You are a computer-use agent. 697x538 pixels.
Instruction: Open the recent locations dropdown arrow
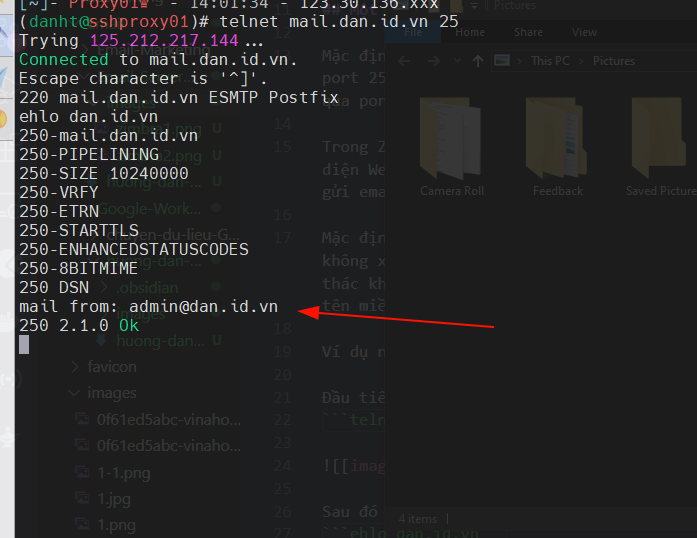pyautogui.click(x=455, y=61)
